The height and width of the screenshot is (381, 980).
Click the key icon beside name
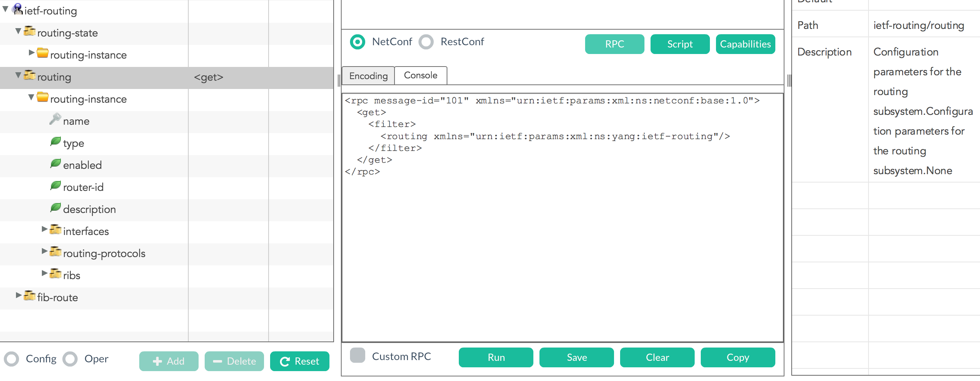[55, 119]
